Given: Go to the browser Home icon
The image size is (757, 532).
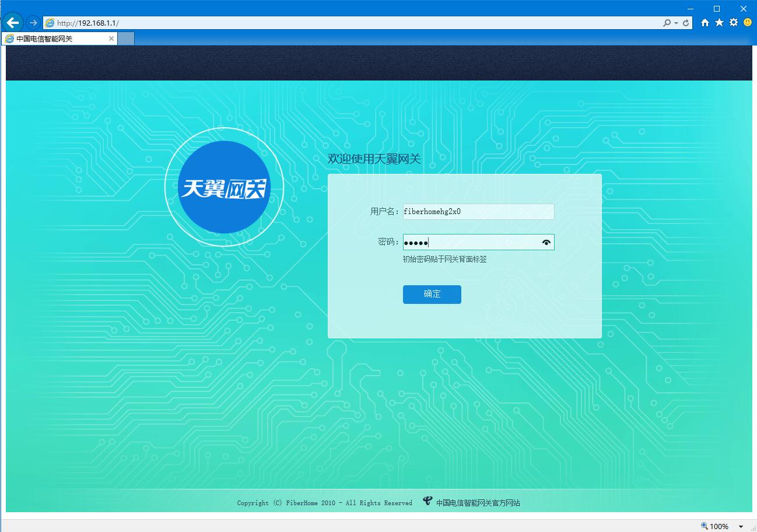Looking at the screenshot, I should click(x=705, y=22).
